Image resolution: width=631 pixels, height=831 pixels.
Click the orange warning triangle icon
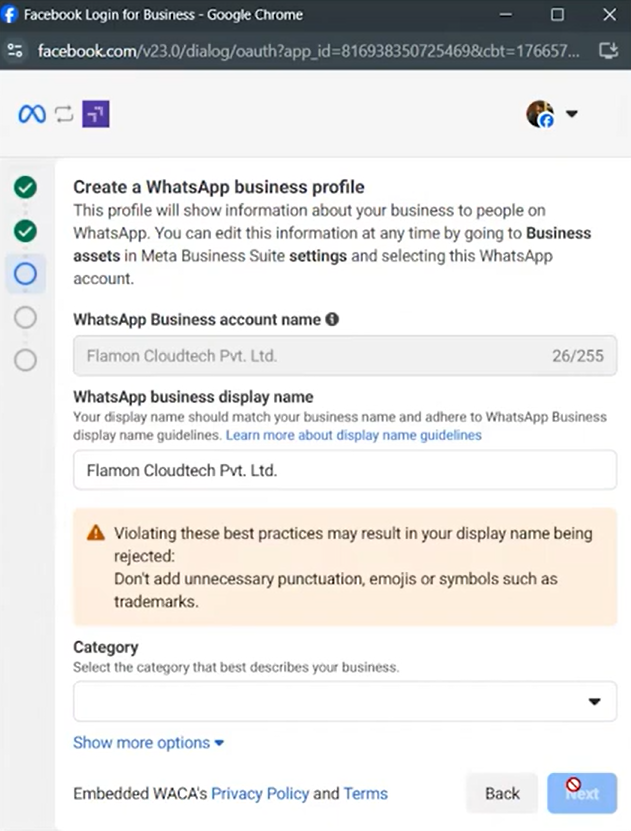tap(96, 533)
